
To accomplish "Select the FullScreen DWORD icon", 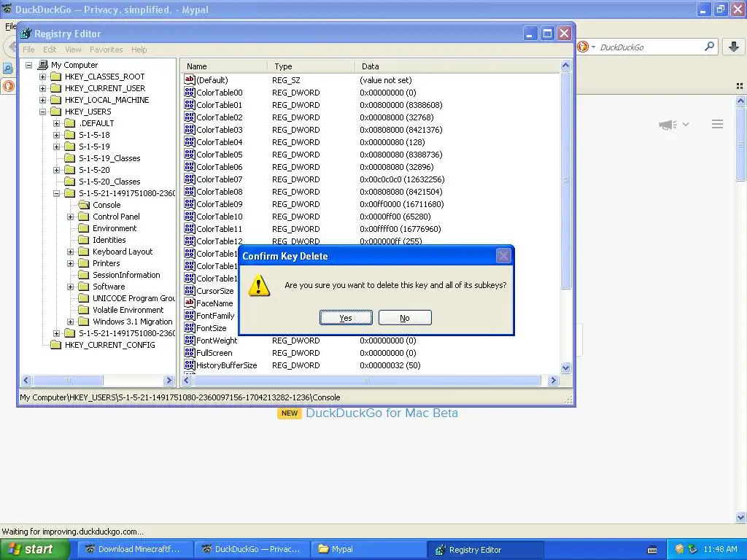I will pos(190,352).
